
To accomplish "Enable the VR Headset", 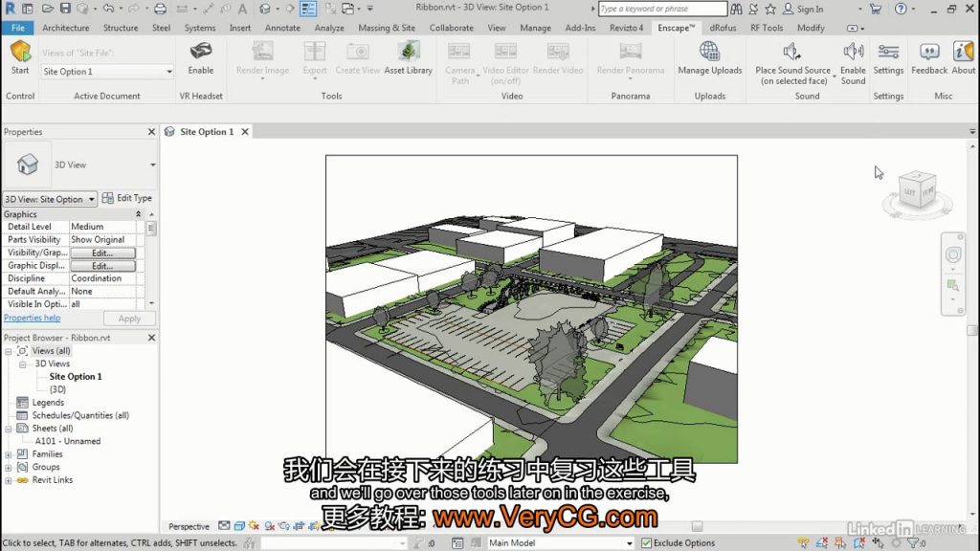I will click(201, 57).
